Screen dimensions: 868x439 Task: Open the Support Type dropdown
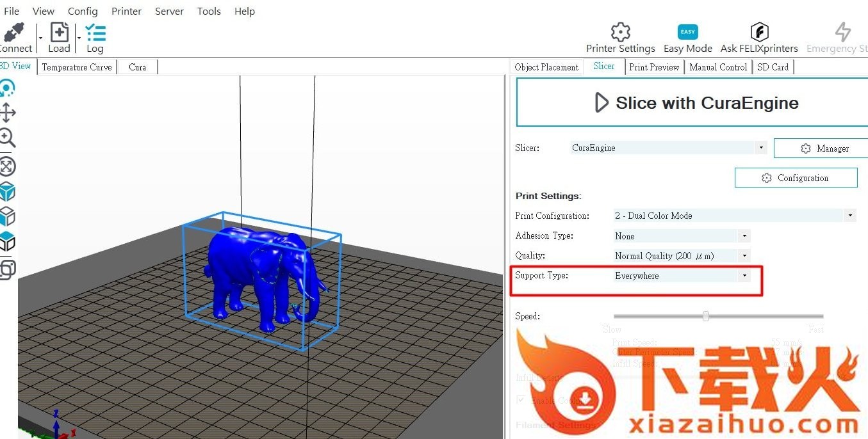coord(744,276)
